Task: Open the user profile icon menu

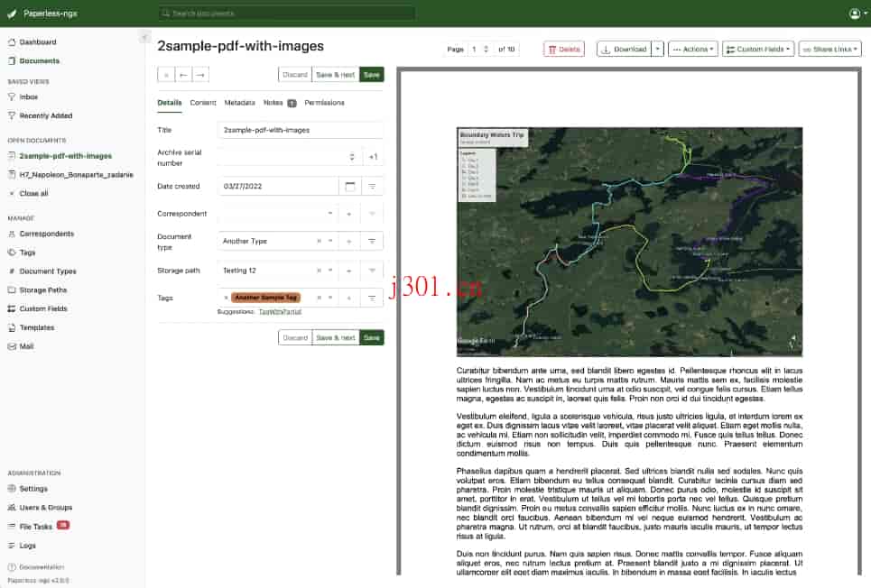Action: pyautogui.click(x=855, y=14)
